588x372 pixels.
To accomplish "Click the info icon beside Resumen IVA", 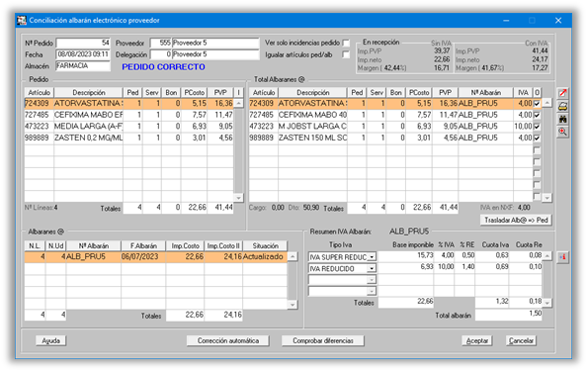I will click(x=562, y=257).
